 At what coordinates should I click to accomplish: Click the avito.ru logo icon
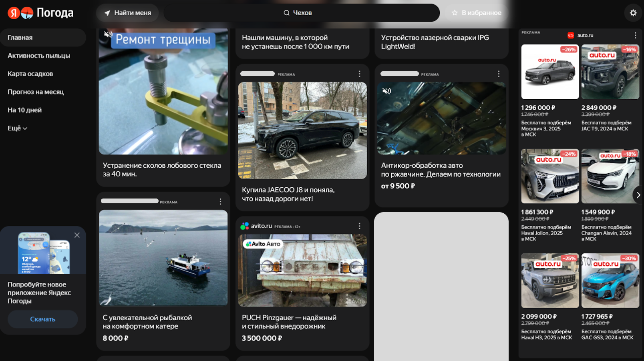244,226
